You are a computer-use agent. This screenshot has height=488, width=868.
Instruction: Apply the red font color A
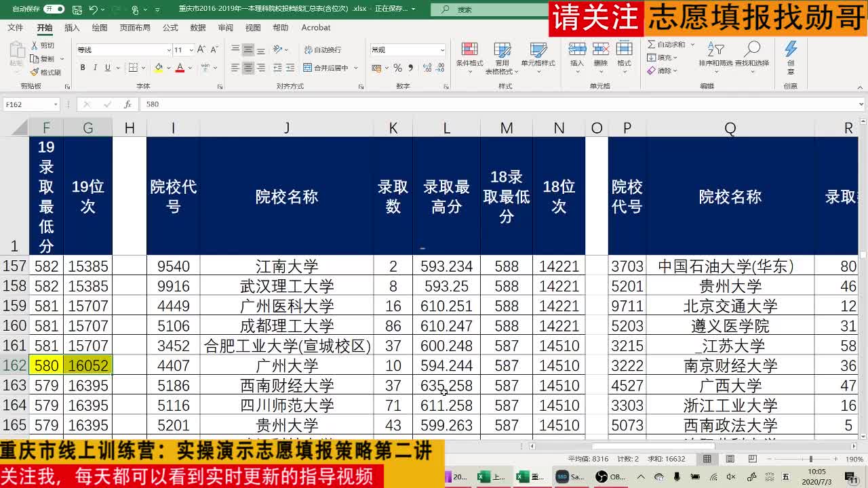click(x=180, y=68)
